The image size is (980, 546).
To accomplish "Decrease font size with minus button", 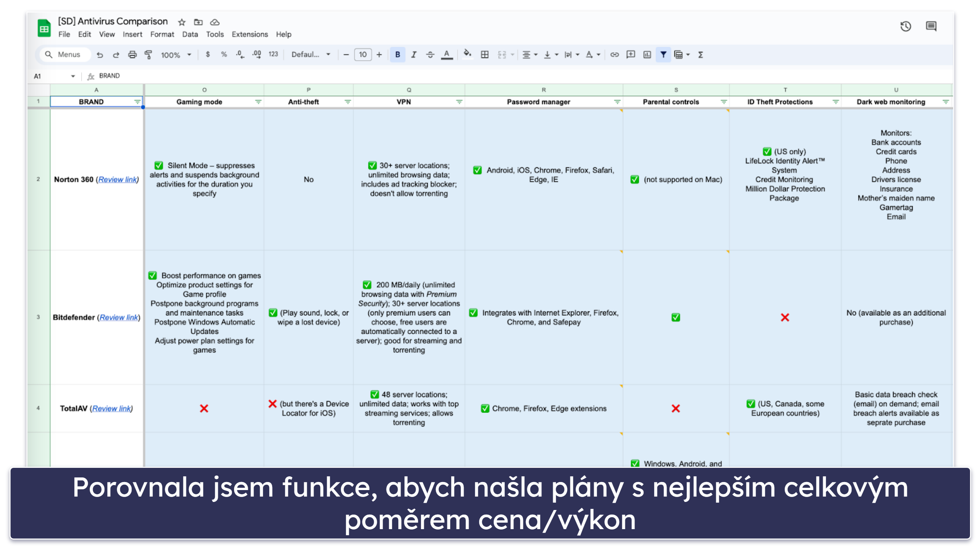I will click(346, 55).
